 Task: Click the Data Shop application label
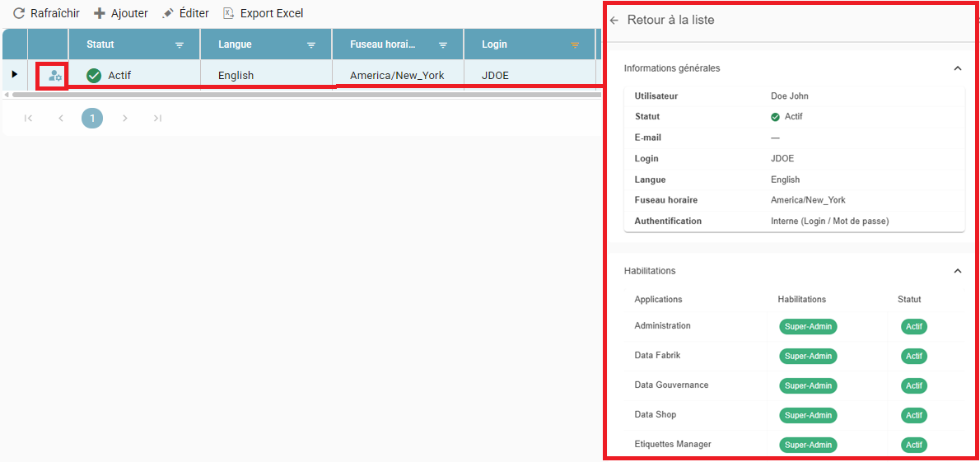pyautogui.click(x=655, y=414)
